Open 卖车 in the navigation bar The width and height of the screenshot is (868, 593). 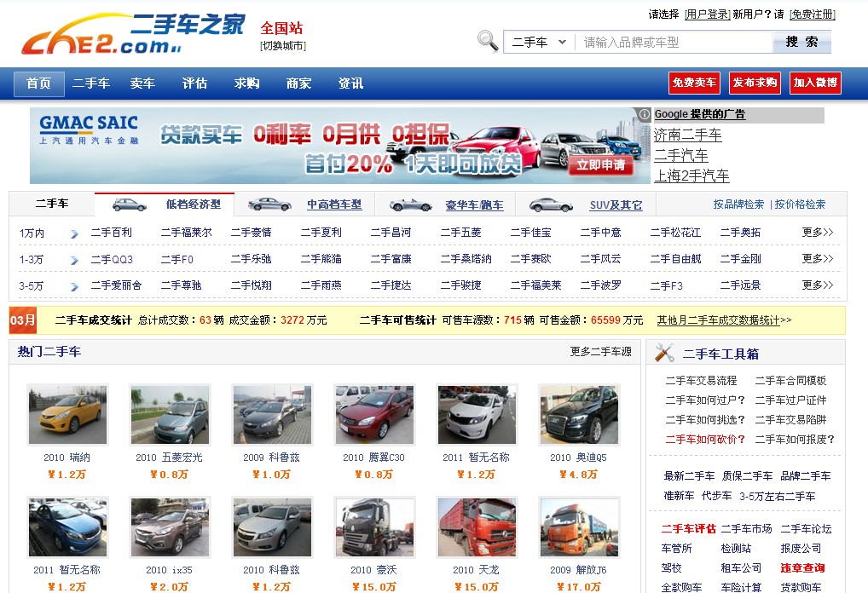tap(143, 83)
